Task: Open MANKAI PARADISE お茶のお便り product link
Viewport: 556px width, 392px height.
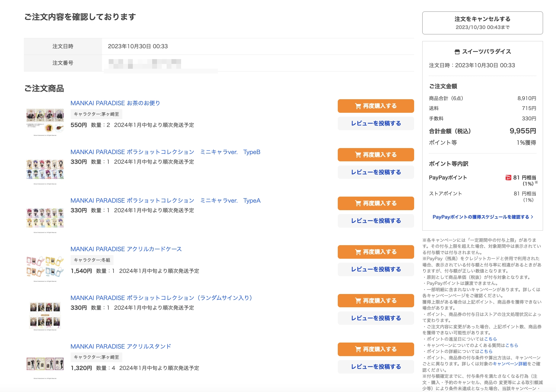Action: pyautogui.click(x=115, y=103)
